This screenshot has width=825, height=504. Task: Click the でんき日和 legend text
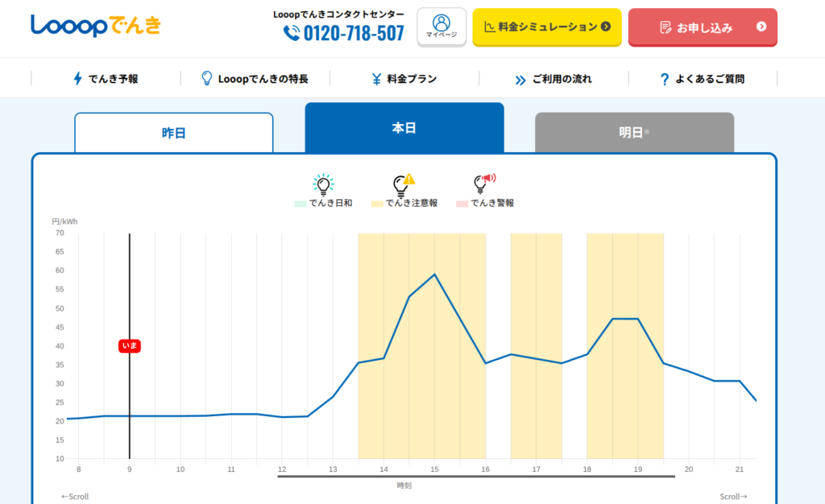tap(330, 204)
